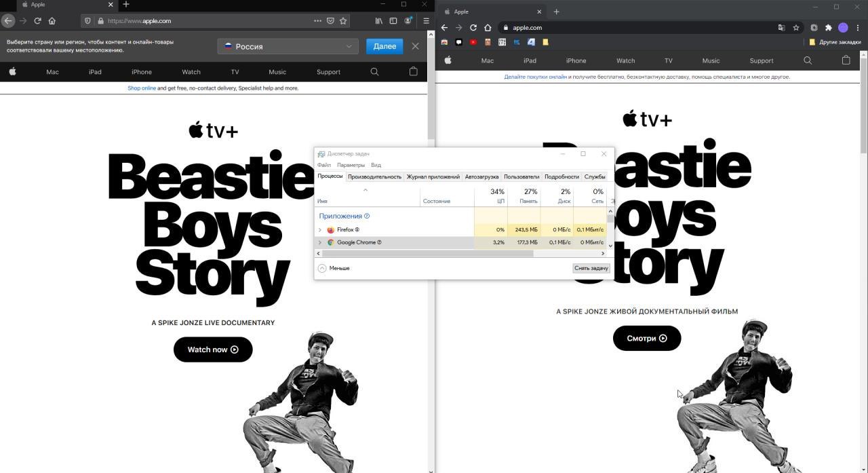Viewport: 868px width, 473px height.
Task: Click Music in the Firefox Apple nav
Action: click(x=277, y=72)
